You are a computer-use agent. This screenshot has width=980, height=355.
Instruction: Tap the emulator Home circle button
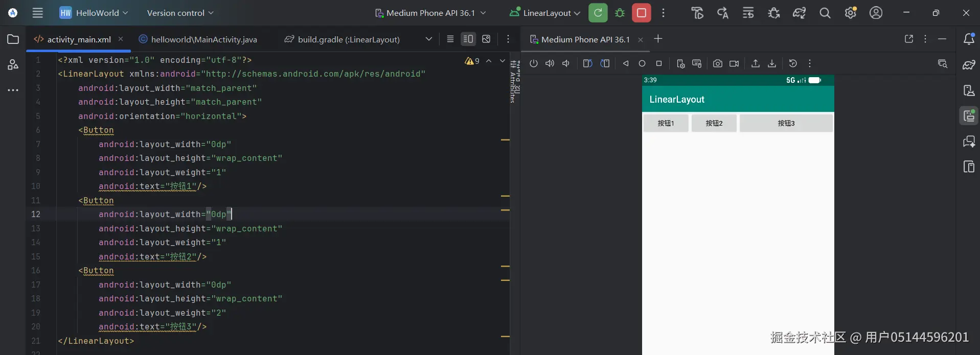tap(642, 63)
